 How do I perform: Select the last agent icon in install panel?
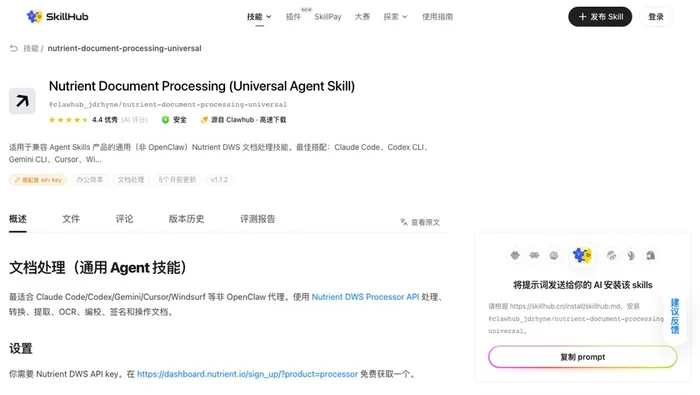(650, 255)
